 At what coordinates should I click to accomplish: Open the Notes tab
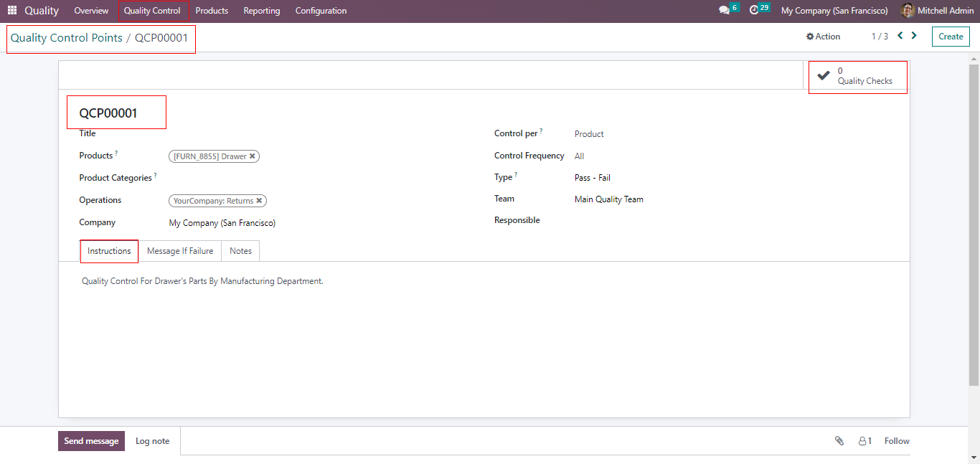point(240,251)
